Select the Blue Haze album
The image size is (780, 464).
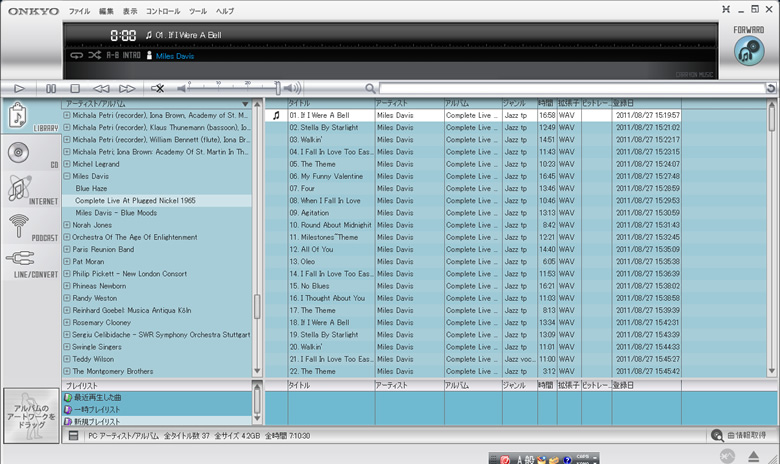[91, 188]
